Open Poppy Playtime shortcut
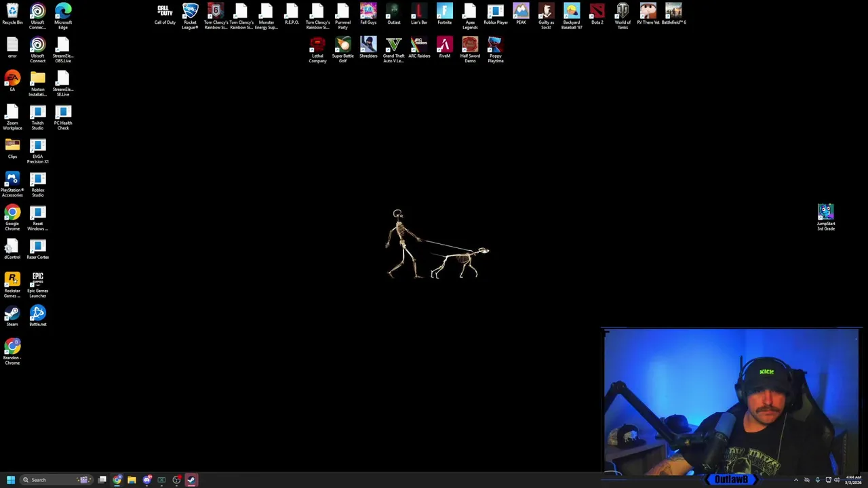868x488 pixels. click(x=495, y=50)
